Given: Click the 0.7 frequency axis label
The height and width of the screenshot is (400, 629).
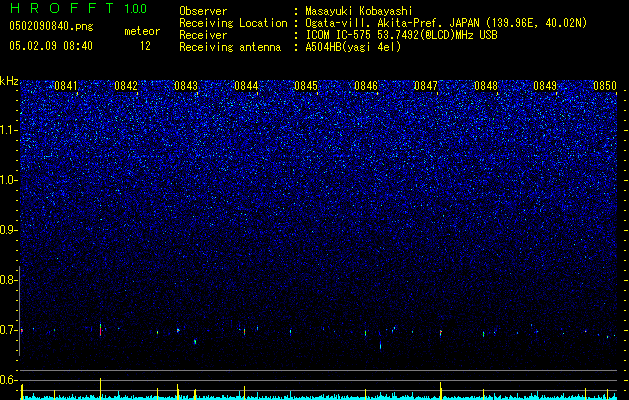Looking at the screenshot, I should 8,330.
